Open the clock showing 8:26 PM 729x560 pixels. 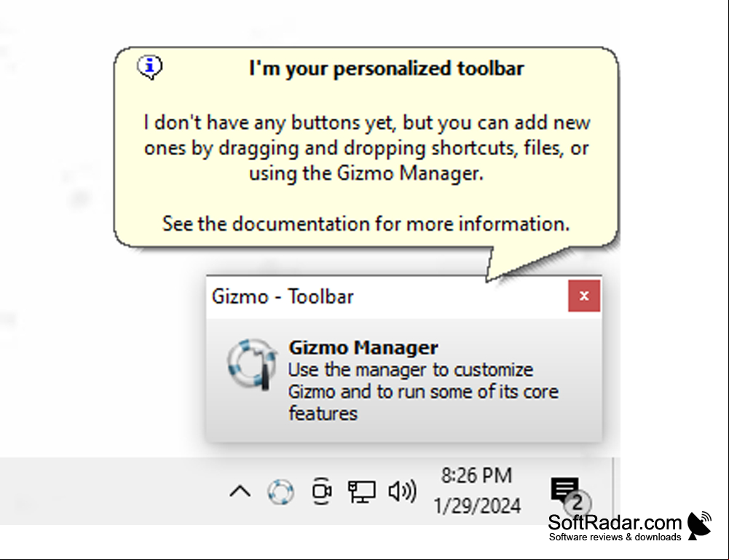[476, 476]
